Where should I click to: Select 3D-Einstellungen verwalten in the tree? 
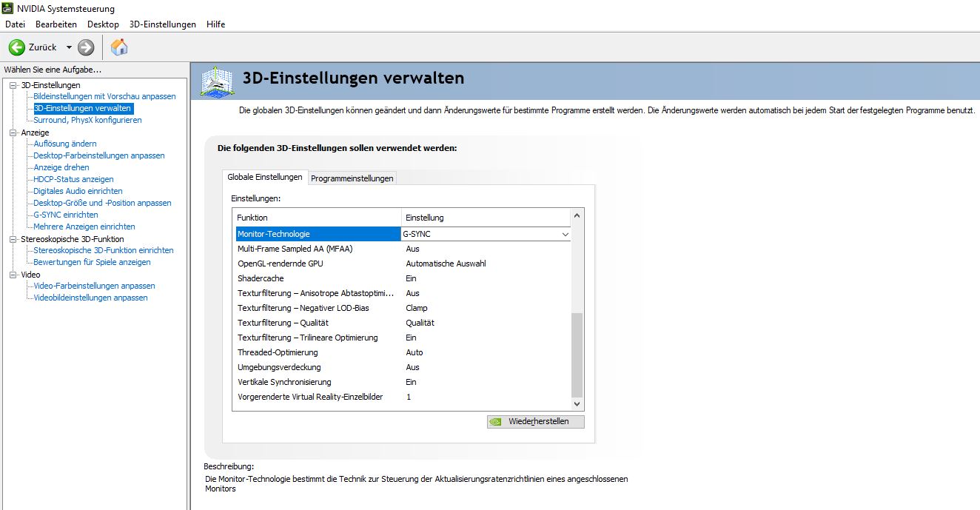pos(83,108)
